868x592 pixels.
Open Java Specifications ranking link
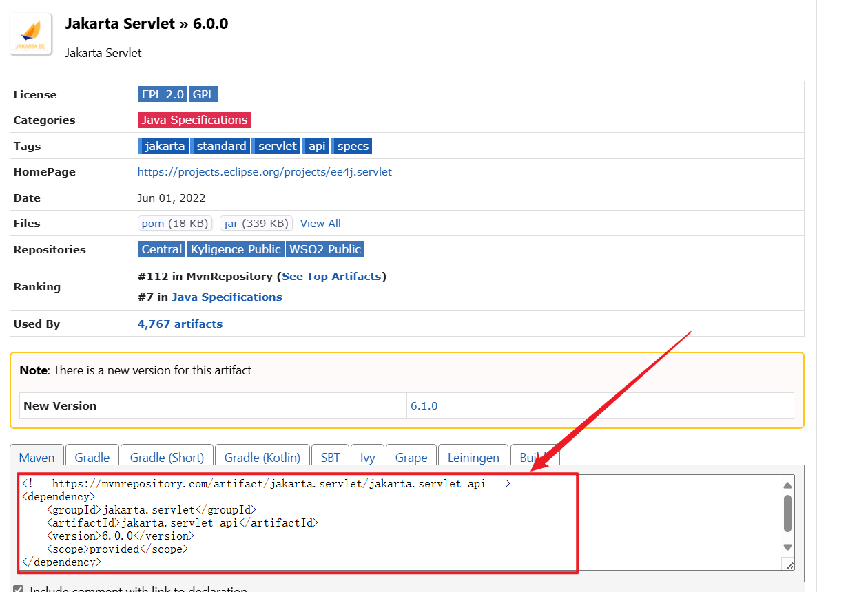(227, 297)
